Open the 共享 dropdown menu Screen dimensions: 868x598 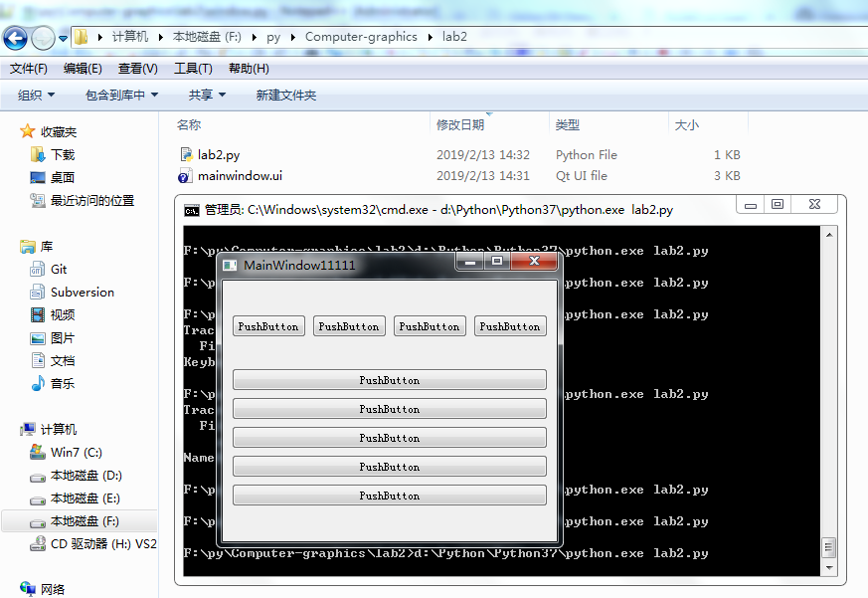[207, 96]
